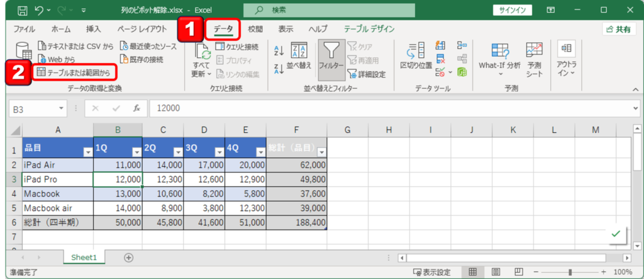Expand the Name Box dropdown

point(62,108)
